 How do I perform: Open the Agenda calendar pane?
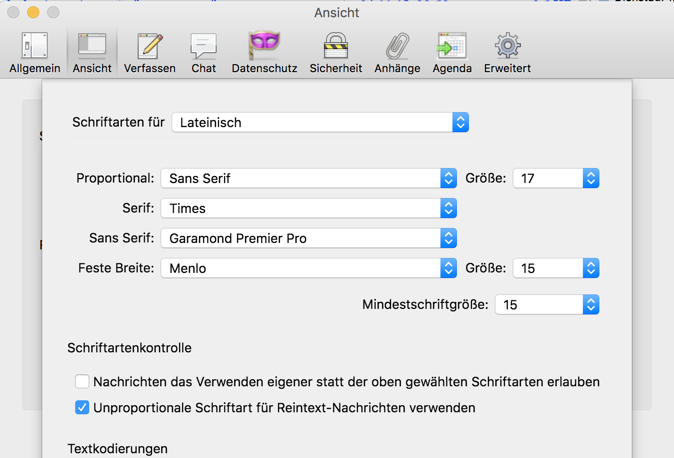click(x=452, y=52)
